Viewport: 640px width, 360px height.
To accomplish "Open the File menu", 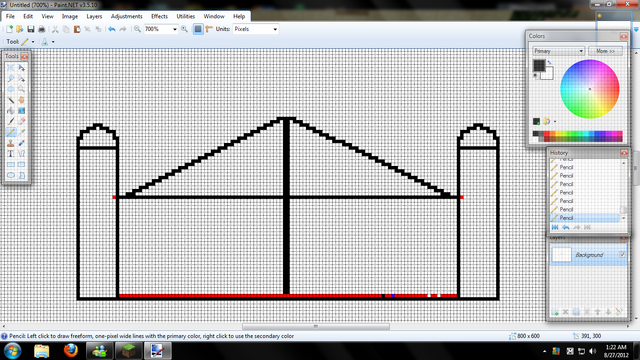I will [x=10, y=16].
